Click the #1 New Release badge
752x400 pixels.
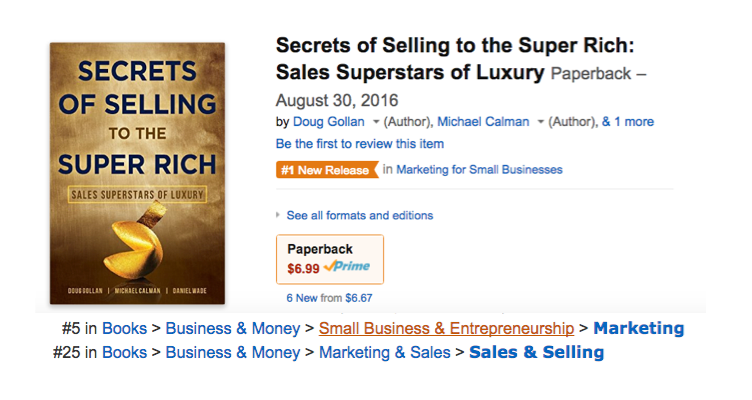[x=326, y=170]
